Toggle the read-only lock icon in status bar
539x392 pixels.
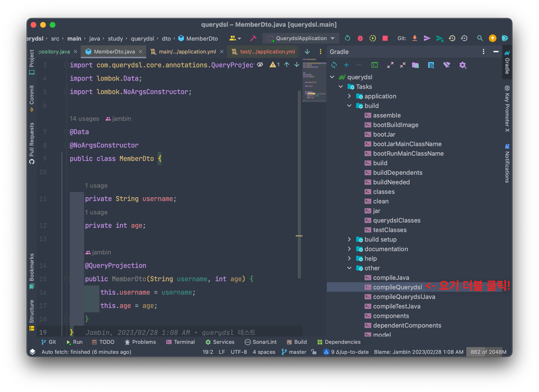(x=314, y=352)
